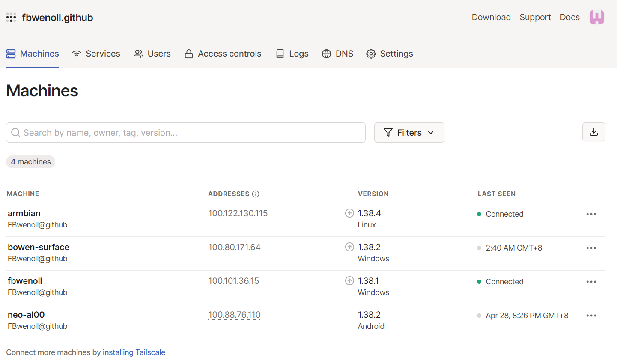Image resolution: width=617 pixels, height=364 pixels.
Task: Click address 100.101.36.15
Action: pyautogui.click(x=233, y=281)
